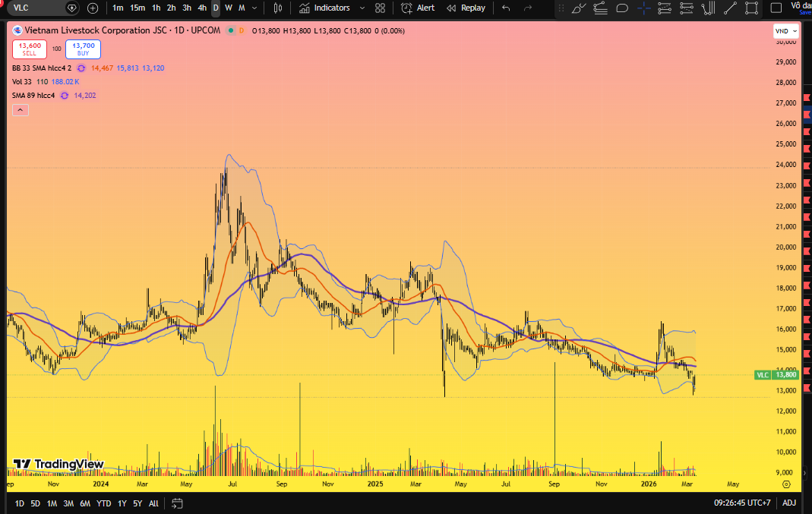Select the rectangle drawing tool
Screen dimensions: 812x514
click(x=751, y=8)
